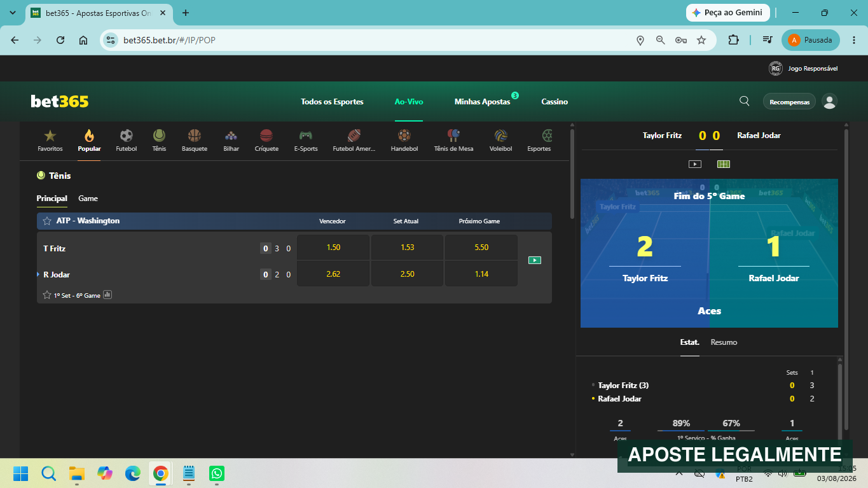The height and width of the screenshot is (488, 868).
Task: Switch to video stream view in match panel
Action: click(x=695, y=164)
